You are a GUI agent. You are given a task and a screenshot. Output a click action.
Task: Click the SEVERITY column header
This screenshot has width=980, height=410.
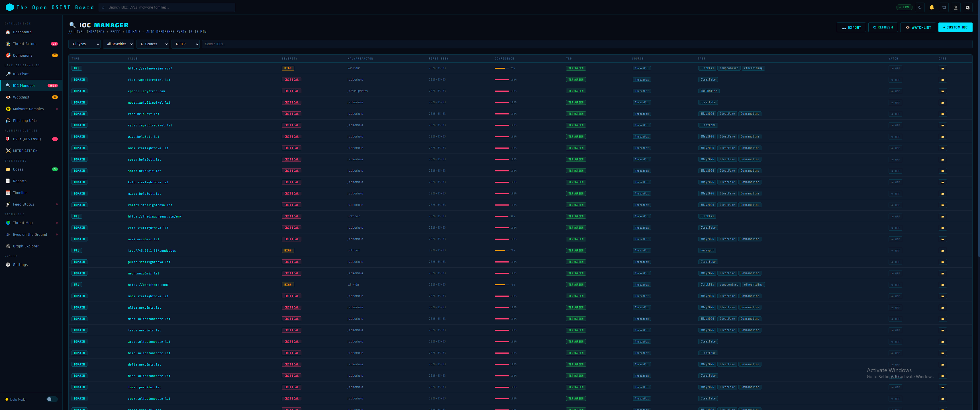click(289, 59)
